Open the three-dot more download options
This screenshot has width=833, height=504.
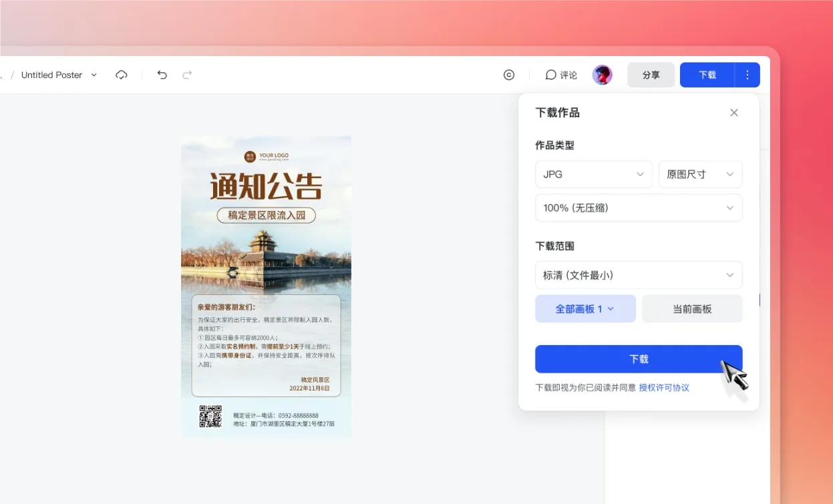(747, 75)
